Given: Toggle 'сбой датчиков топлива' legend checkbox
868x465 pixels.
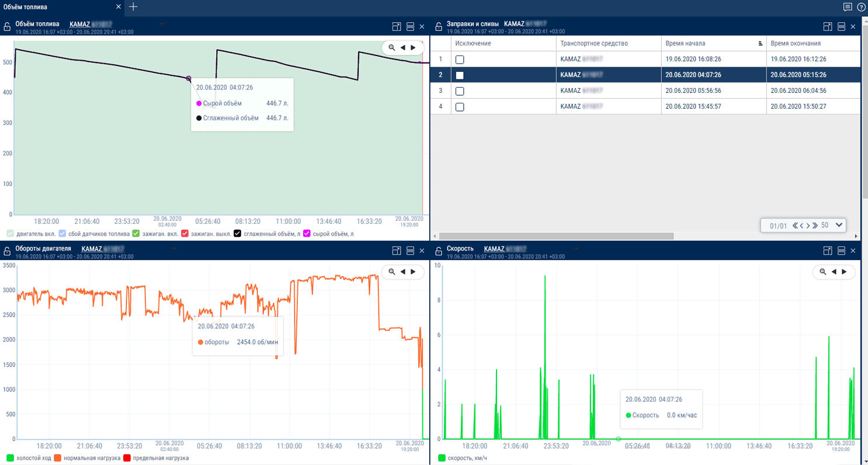Looking at the screenshot, I should click(x=63, y=234).
